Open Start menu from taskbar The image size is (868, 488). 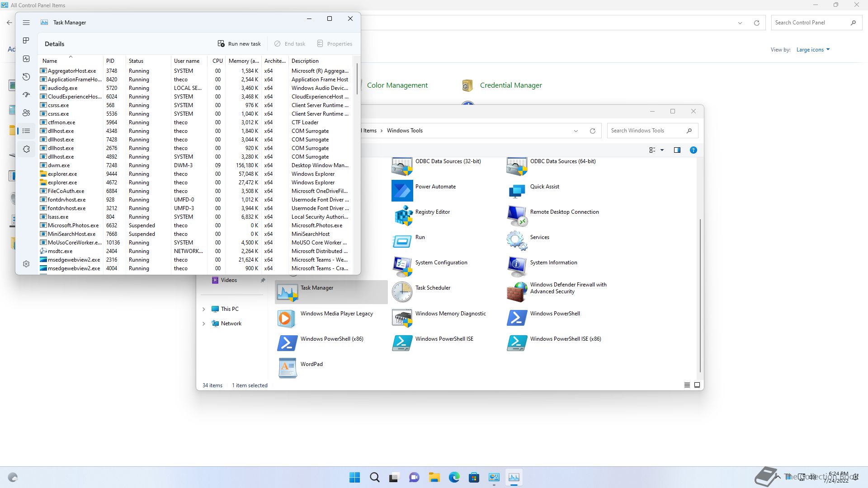click(x=355, y=477)
